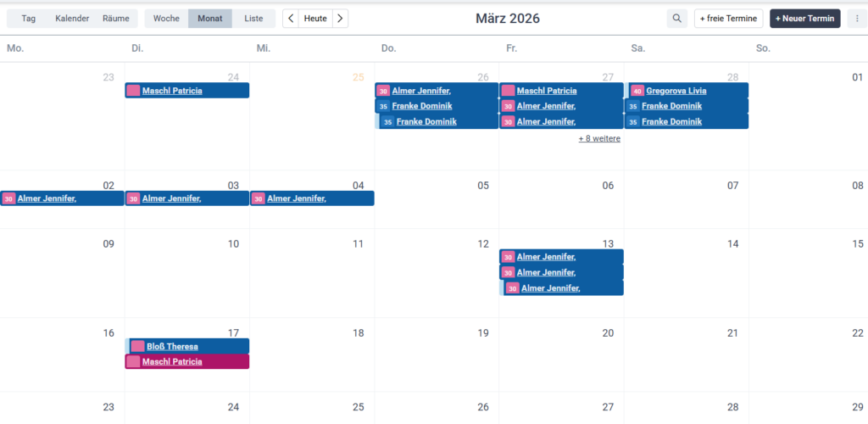Image resolution: width=868 pixels, height=424 pixels.
Task: Click the '+ freie Termine' button
Action: 728,19
